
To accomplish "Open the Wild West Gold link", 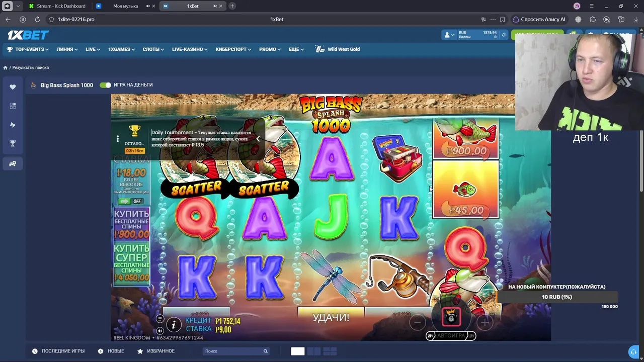I will pyautogui.click(x=338, y=49).
